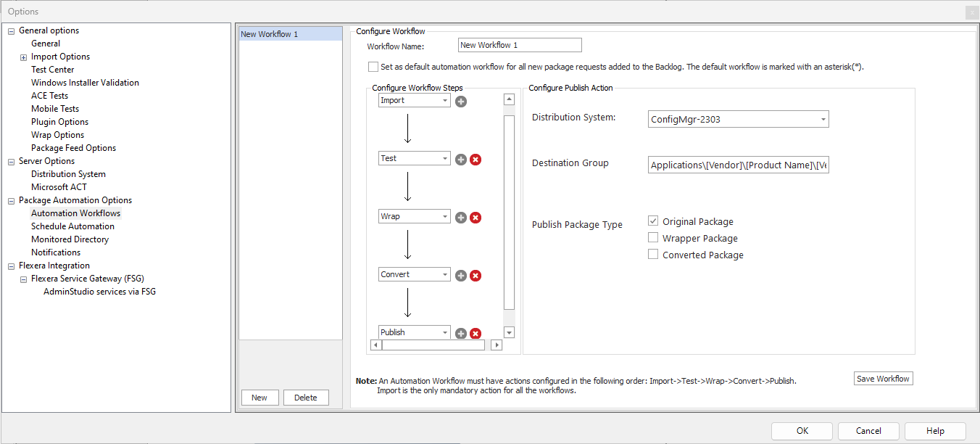Remove the Publish workflow step
Viewport: 980px width, 444px height.
tap(476, 334)
